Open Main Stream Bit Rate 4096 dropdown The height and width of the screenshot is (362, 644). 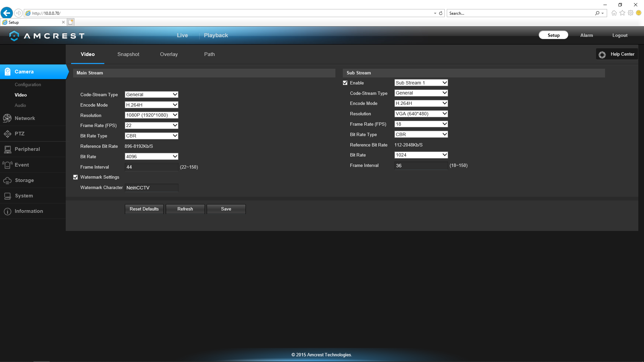pyautogui.click(x=151, y=157)
